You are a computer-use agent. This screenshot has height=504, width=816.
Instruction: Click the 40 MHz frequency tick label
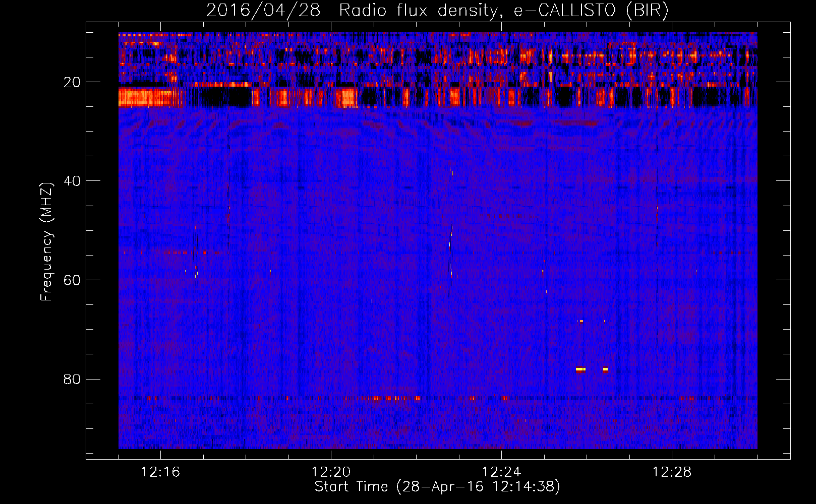[x=72, y=181]
